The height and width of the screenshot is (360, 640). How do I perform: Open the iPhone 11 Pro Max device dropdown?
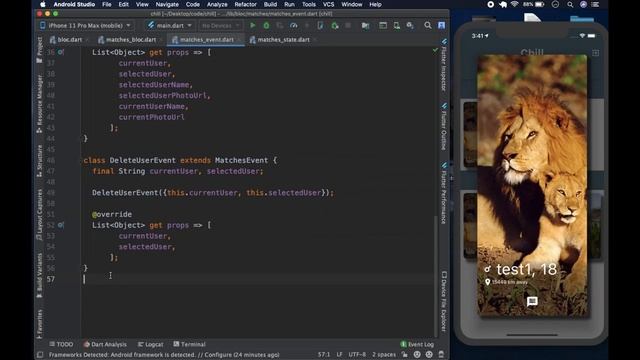(85, 25)
